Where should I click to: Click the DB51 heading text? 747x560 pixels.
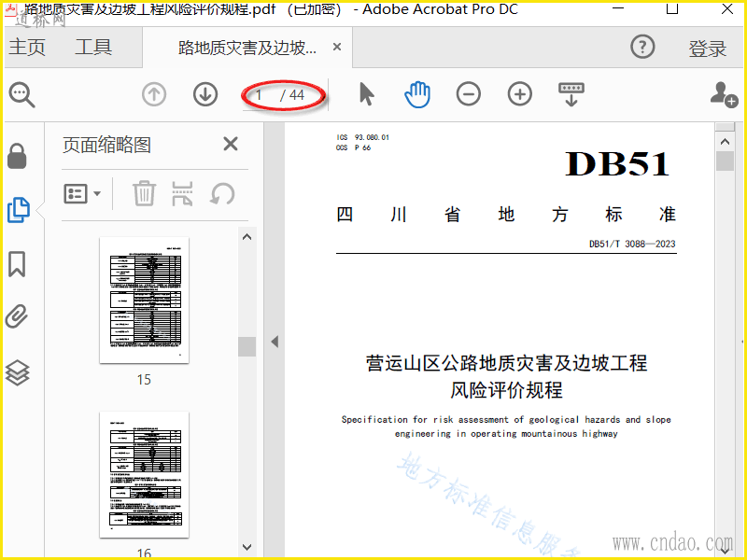(617, 164)
